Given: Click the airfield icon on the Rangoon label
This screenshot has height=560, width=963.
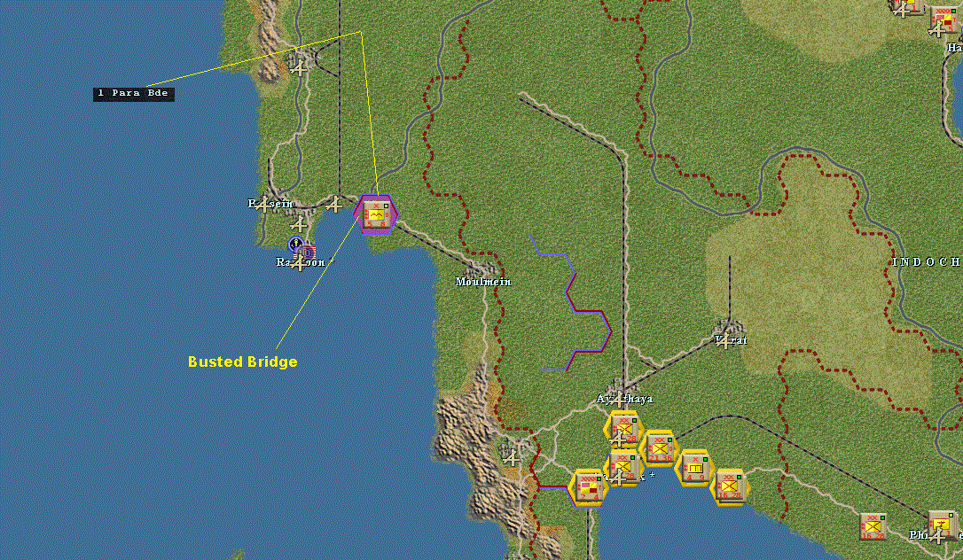Looking at the screenshot, I should pyautogui.click(x=299, y=263).
